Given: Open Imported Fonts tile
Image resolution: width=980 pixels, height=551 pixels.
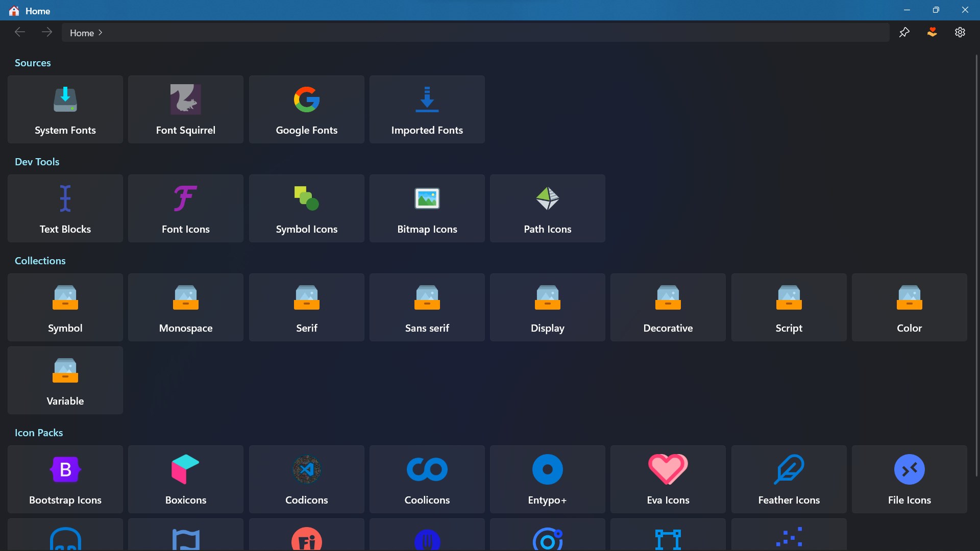Looking at the screenshot, I should (427, 109).
